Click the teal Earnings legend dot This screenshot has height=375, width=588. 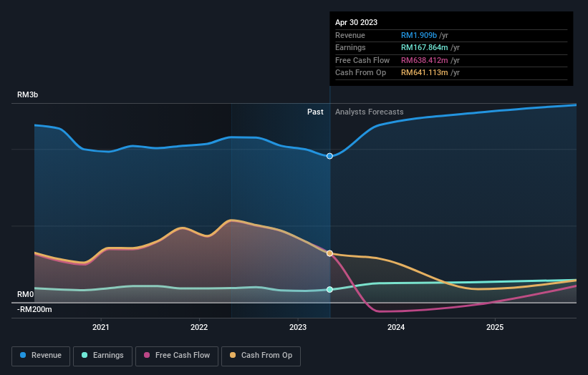[x=85, y=355]
